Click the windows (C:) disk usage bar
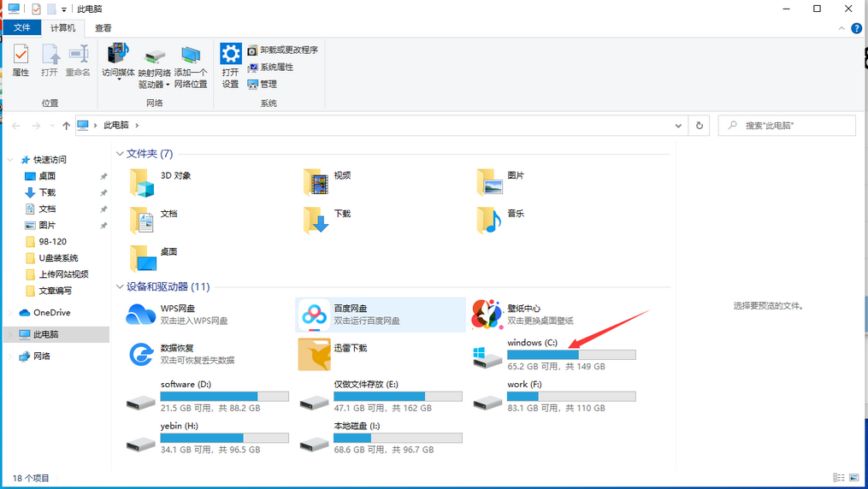This screenshot has width=868, height=489. coord(571,355)
